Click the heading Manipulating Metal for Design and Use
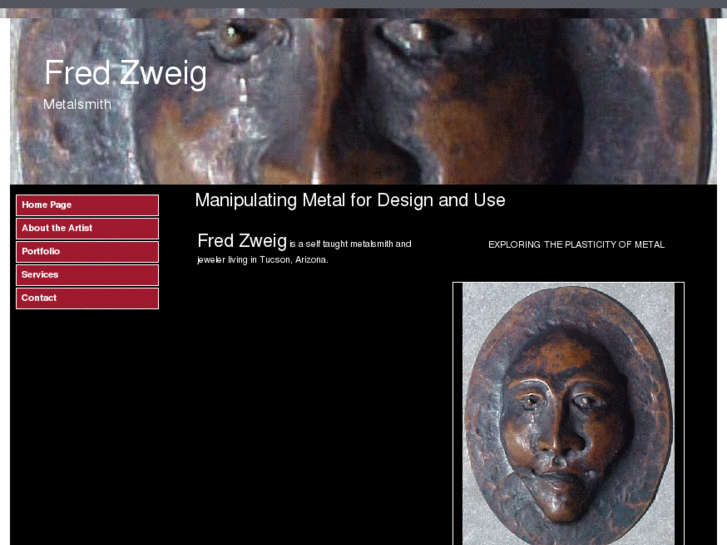 pos(350,200)
